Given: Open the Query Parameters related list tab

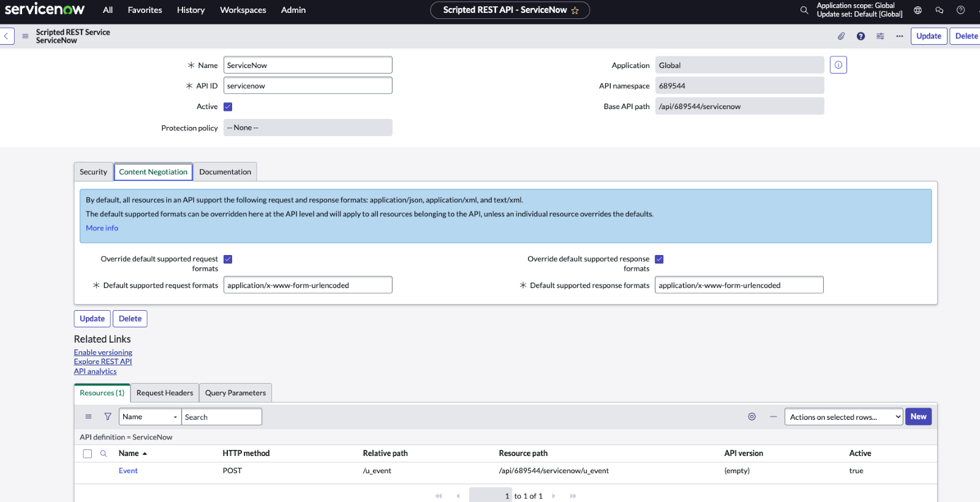Looking at the screenshot, I should (235, 393).
